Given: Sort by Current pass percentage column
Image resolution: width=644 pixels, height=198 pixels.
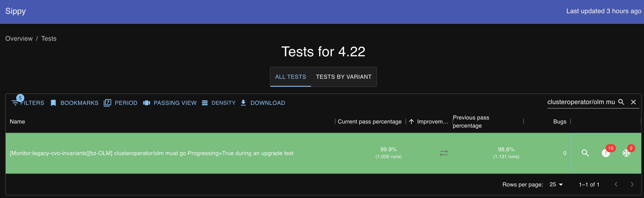Looking at the screenshot, I should (x=369, y=122).
